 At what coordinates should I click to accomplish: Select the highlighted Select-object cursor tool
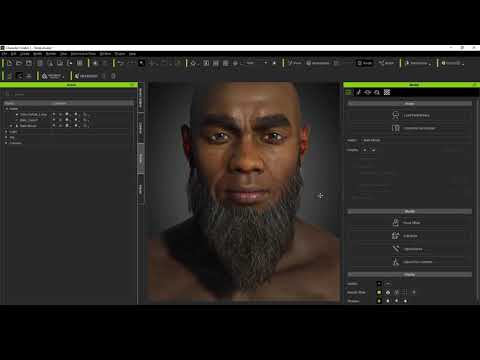click(x=141, y=63)
